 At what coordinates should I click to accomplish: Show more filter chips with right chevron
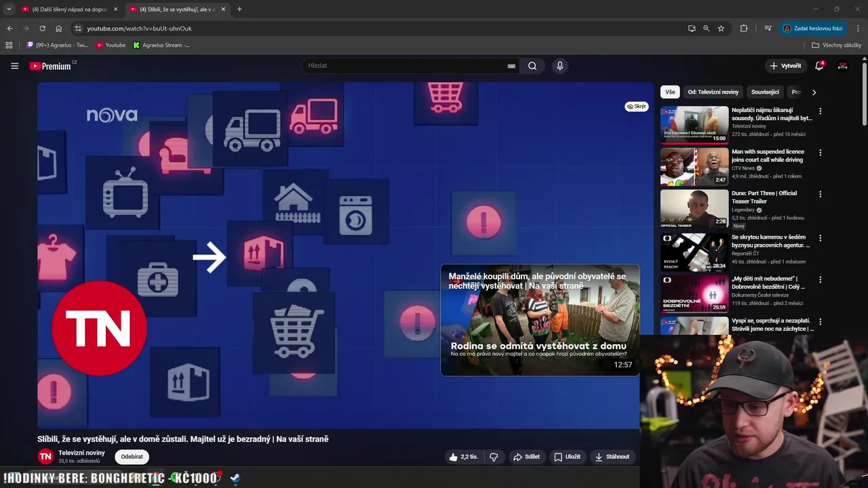(814, 92)
